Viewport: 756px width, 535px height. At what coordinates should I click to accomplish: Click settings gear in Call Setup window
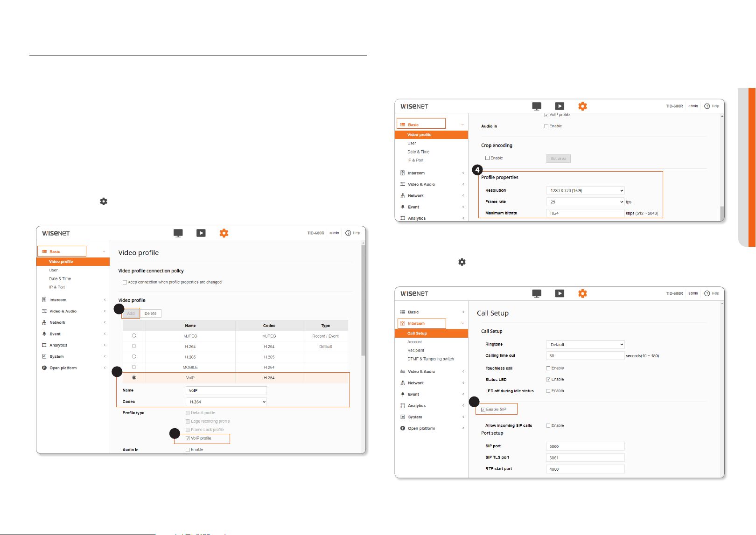coord(582,293)
